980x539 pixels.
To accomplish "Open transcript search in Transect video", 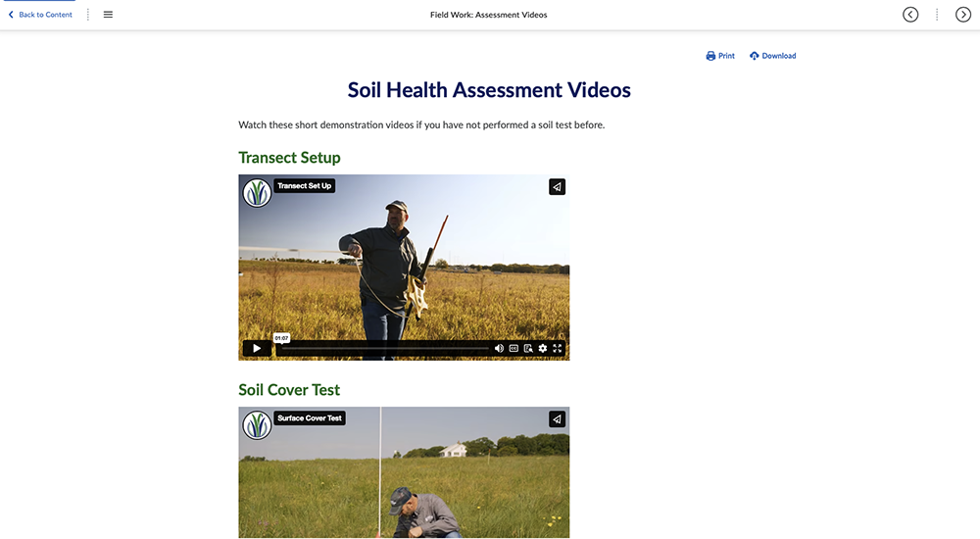I will click(528, 348).
